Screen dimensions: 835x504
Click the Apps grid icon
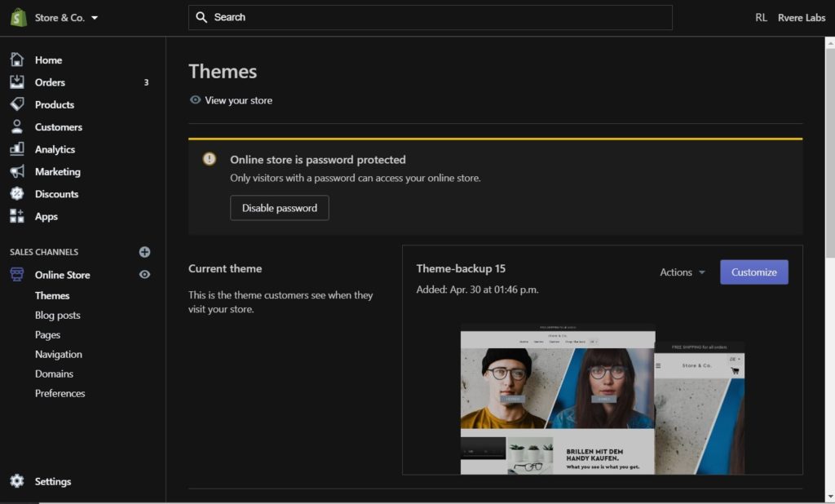coord(17,216)
